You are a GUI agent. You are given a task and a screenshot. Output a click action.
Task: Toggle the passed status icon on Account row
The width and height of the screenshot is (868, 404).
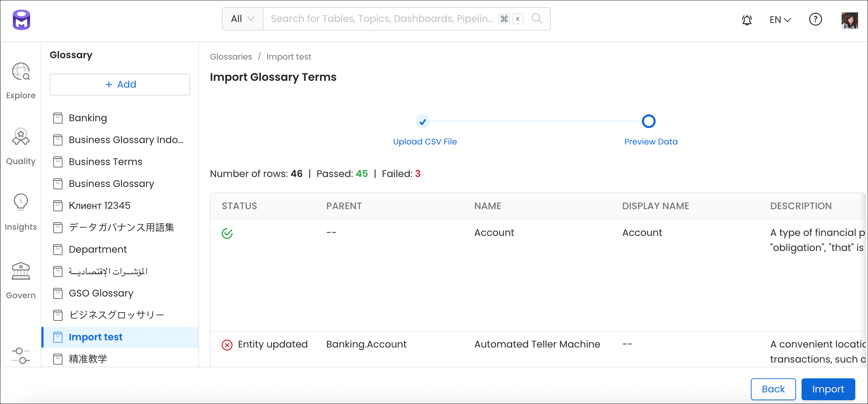[227, 232]
